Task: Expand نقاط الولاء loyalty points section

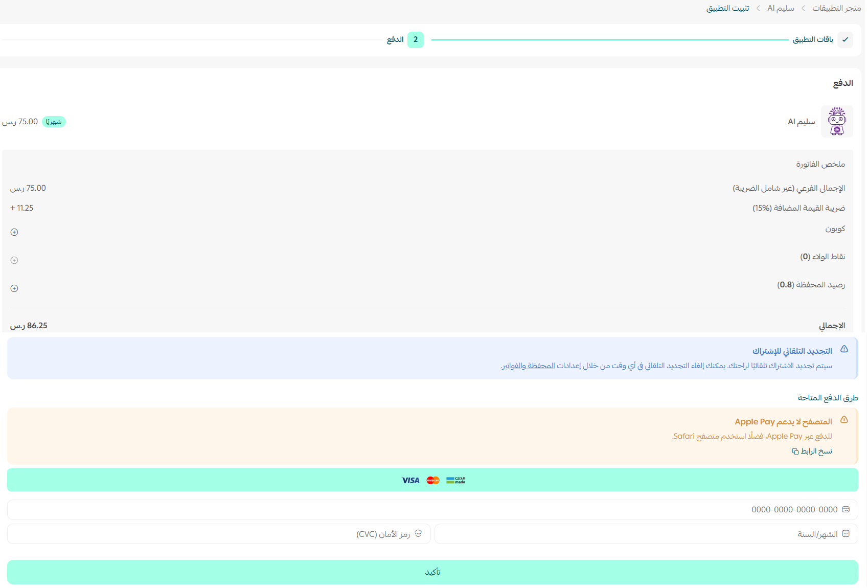Action: pos(14,260)
